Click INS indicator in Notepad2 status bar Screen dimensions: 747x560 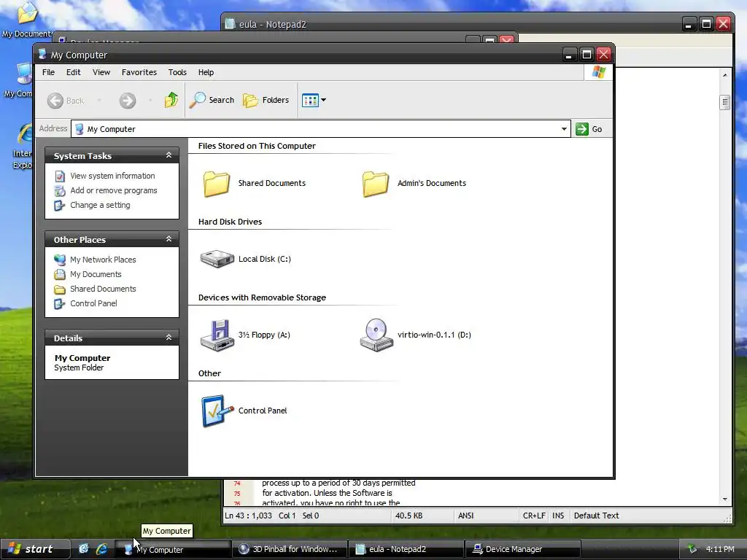[x=558, y=516]
